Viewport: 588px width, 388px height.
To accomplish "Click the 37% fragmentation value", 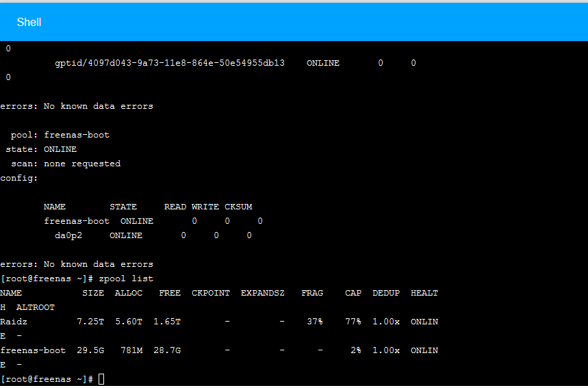I will point(315,322).
